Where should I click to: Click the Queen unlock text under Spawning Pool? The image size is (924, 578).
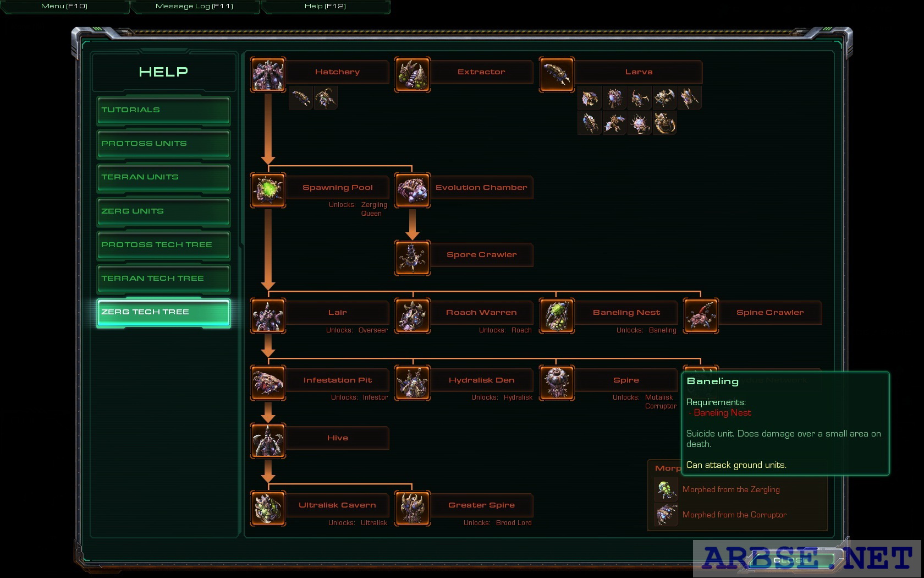[x=371, y=214]
